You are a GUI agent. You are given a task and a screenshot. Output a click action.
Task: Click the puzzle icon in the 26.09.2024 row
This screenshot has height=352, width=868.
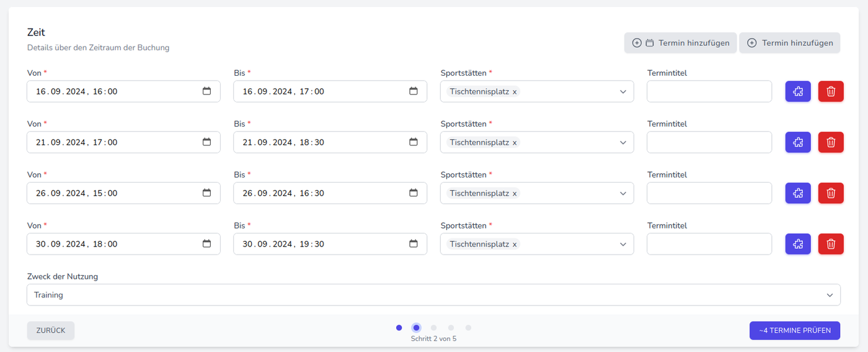pyautogui.click(x=798, y=193)
